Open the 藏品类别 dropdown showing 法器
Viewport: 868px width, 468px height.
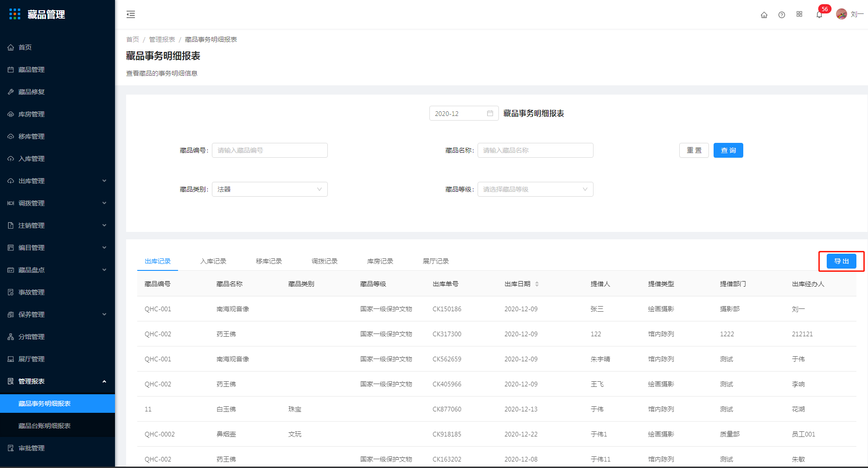point(270,189)
